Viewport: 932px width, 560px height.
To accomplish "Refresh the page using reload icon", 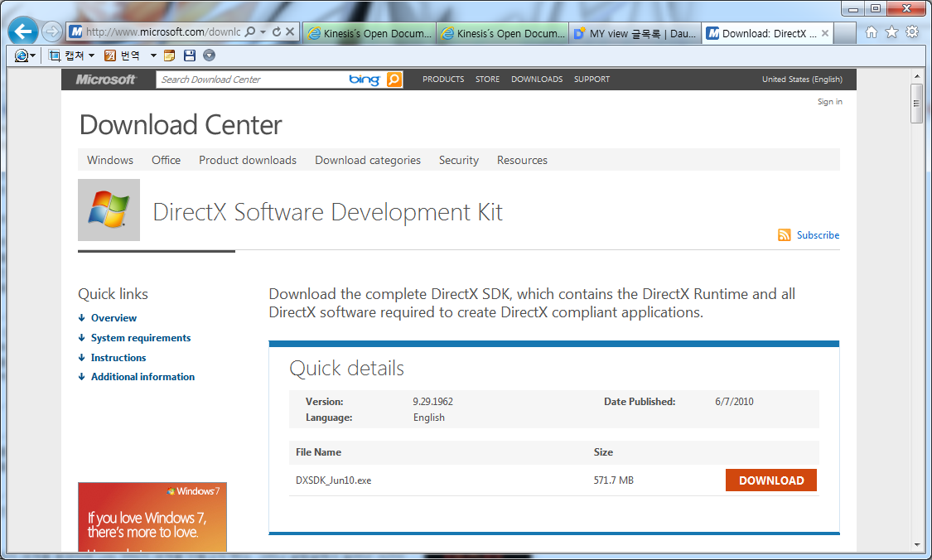I will (277, 31).
